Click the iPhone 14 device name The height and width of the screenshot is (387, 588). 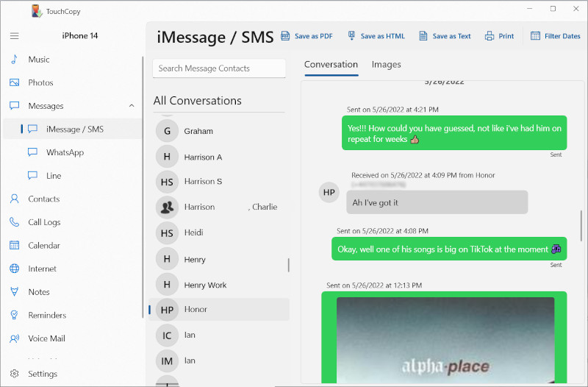point(80,35)
